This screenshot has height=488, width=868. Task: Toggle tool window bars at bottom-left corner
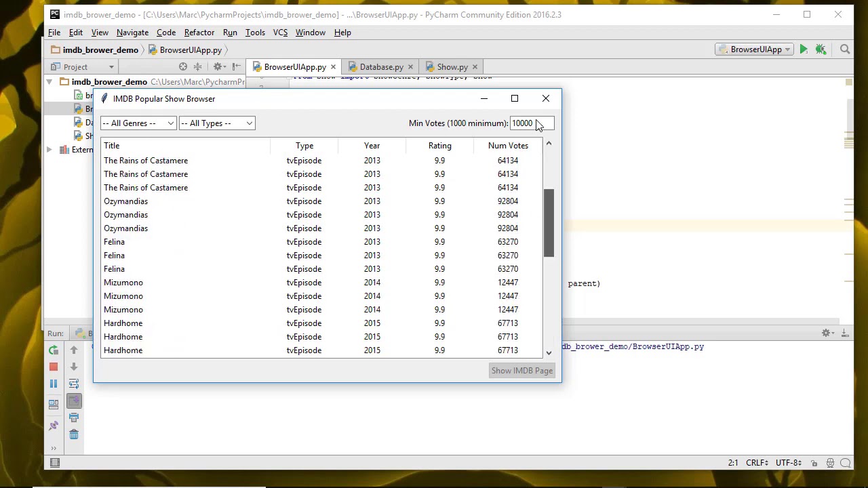(x=55, y=463)
